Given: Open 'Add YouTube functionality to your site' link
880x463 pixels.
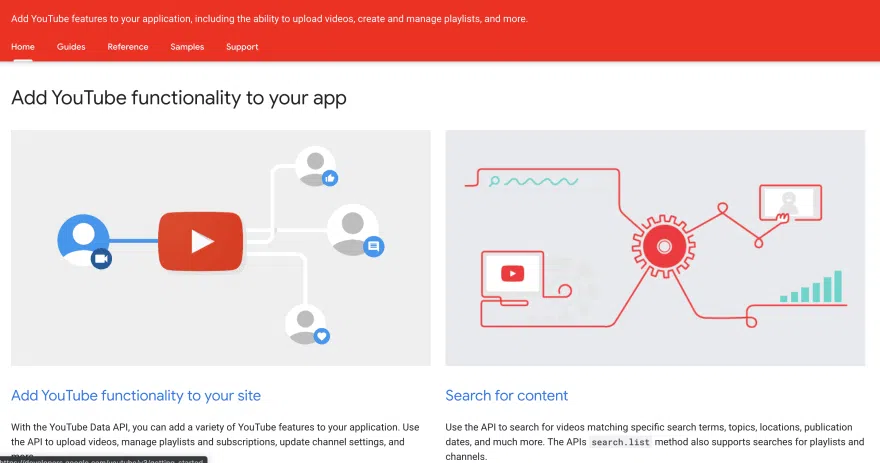Looking at the screenshot, I should (136, 395).
